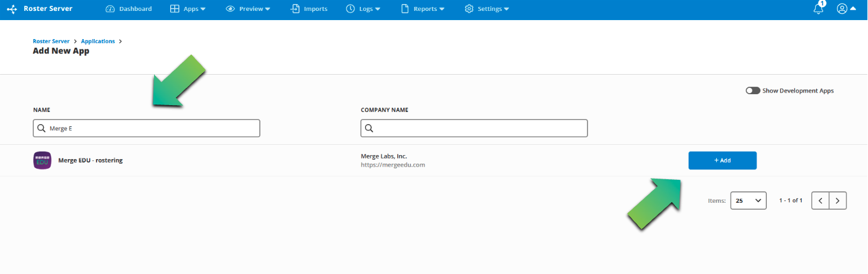The height and width of the screenshot is (274, 868).
Task: Expand the Preview menu
Action: pyautogui.click(x=248, y=9)
